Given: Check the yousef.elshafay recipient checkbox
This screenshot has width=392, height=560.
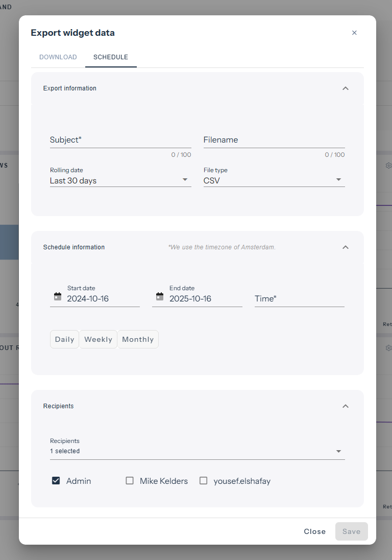Looking at the screenshot, I should tap(203, 481).
